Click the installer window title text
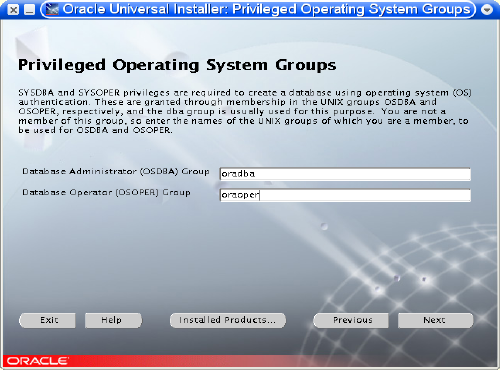This screenshot has height=370, width=500. [266, 9]
